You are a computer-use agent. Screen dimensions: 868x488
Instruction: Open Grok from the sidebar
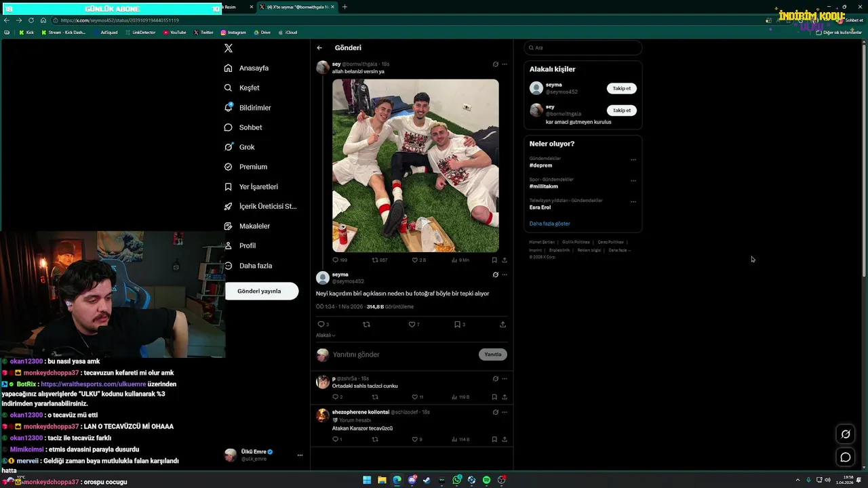239,147
